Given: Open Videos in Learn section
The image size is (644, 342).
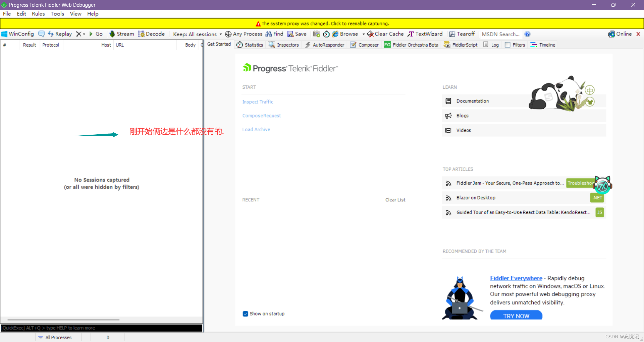Looking at the screenshot, I should click(x=524, y=130).
